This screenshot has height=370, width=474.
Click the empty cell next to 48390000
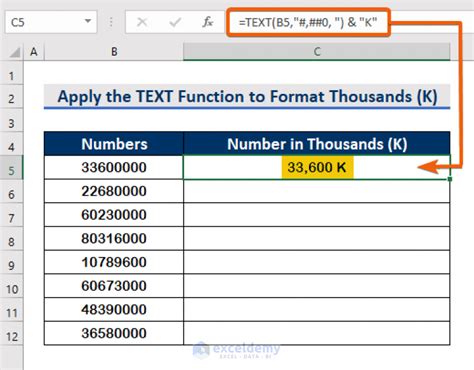[x=317, y=309]
